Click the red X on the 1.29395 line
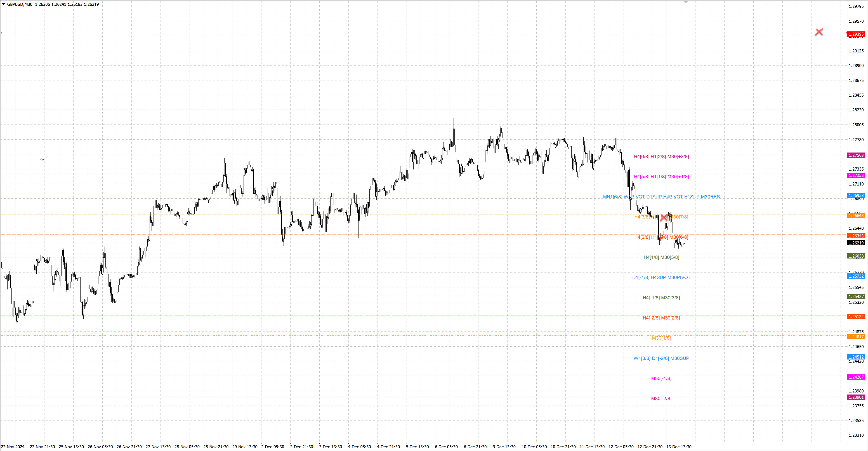Viewport: 868px width, 451px height. tap(819, 32)
